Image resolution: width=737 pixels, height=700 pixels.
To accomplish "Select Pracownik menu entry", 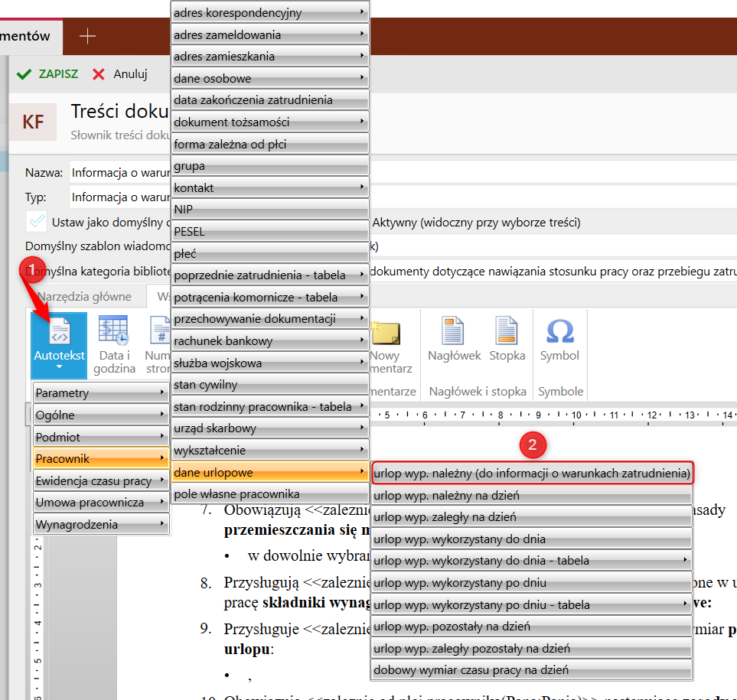I will pos(101,458).
